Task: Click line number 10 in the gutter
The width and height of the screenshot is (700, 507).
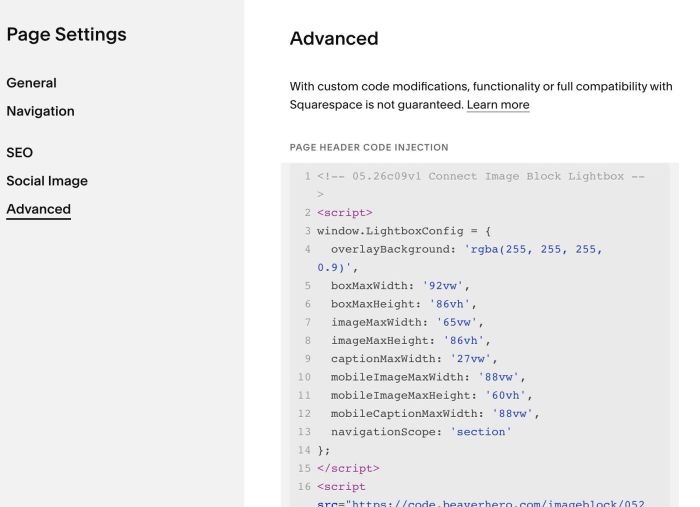Action: coord(304,377)
